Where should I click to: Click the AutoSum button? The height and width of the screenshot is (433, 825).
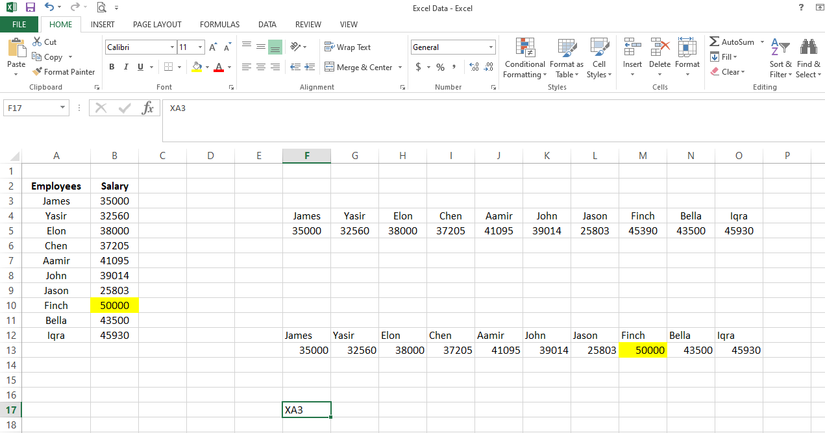pos(732,42)
